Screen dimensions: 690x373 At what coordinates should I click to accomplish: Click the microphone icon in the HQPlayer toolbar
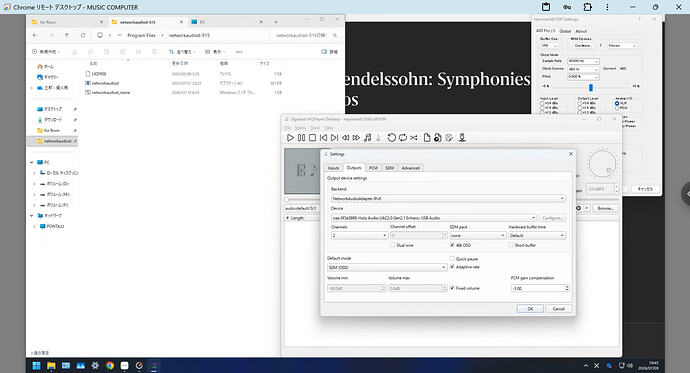(462, 138)
